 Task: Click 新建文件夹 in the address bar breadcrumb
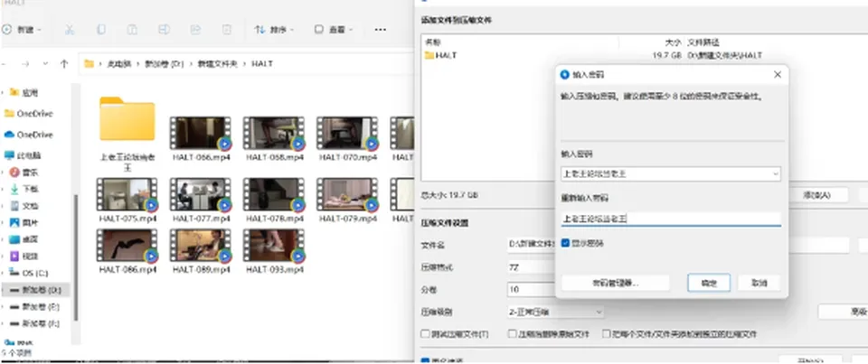pos(218,63)
